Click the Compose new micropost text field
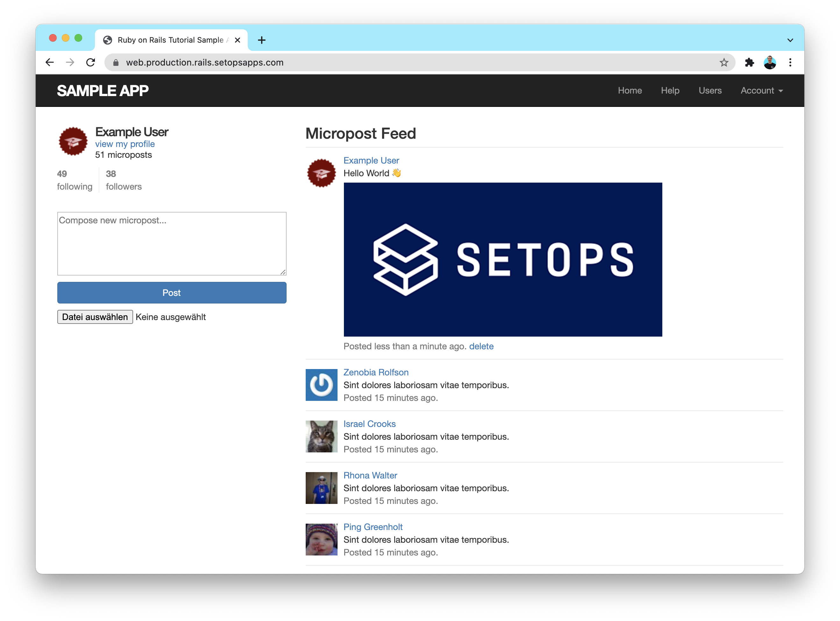The height and width of the screenshot is (621, 840). pos(171,241)
